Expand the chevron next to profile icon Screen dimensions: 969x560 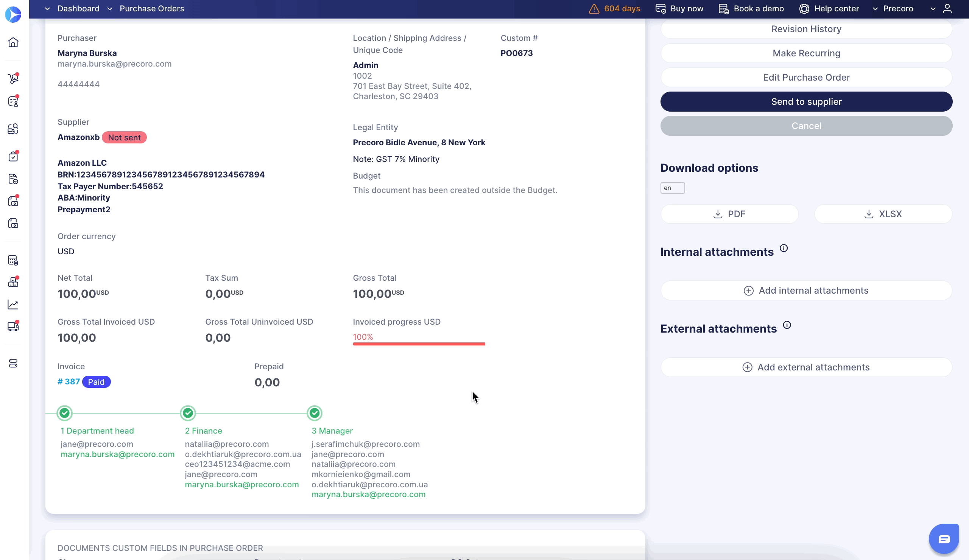click(933, 9)
